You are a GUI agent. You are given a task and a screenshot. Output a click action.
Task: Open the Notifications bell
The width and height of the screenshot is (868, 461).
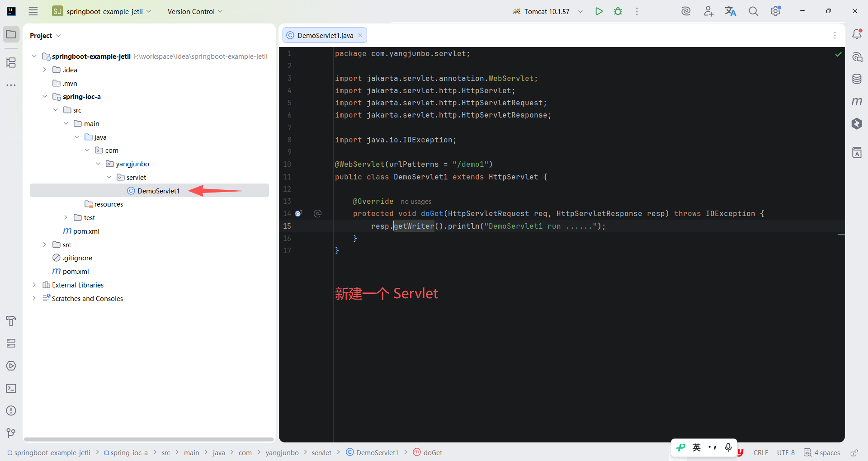857,34
